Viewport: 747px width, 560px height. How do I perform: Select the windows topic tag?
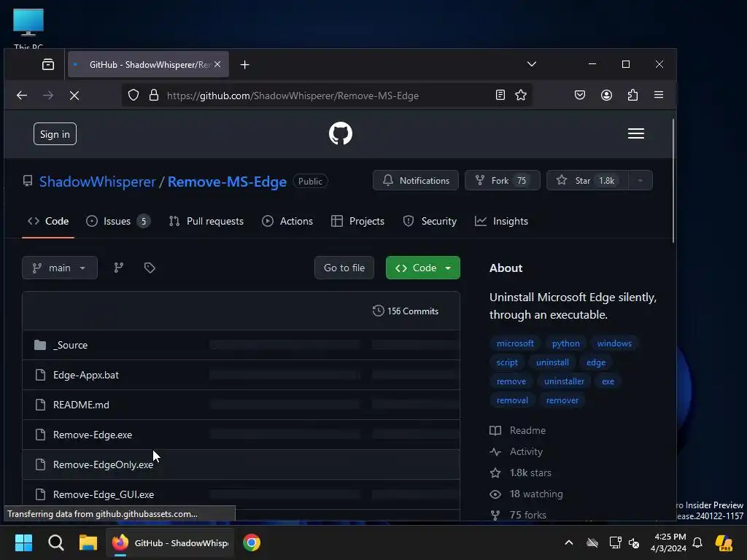pyautogui.click(x=614, y=343)
